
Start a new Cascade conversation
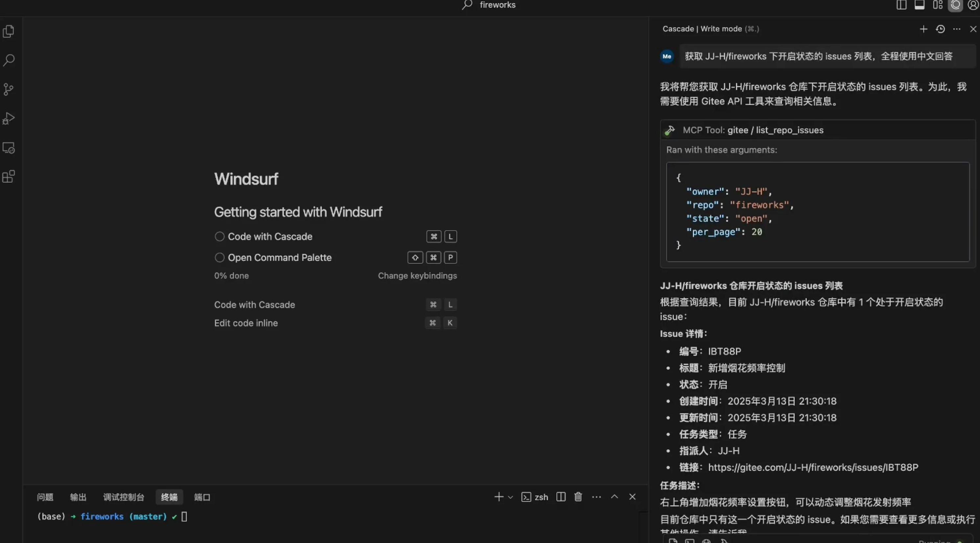click(923, 29)
